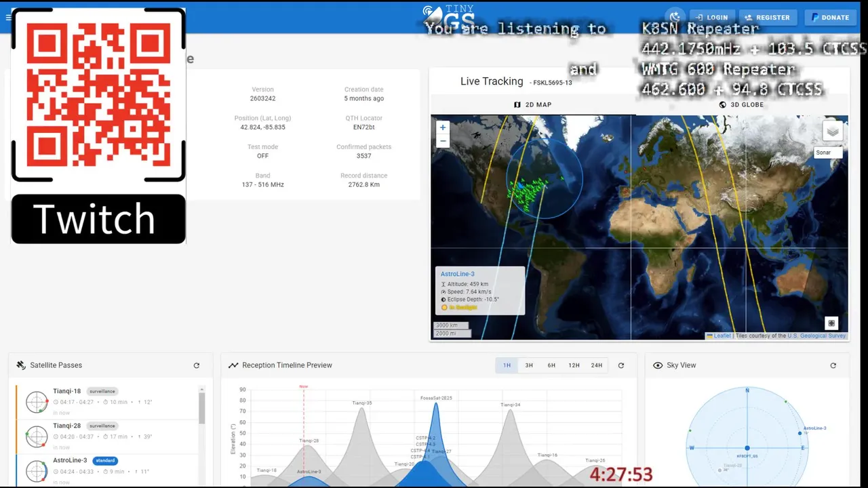Refresh the Satellite Passes panel

197,365
